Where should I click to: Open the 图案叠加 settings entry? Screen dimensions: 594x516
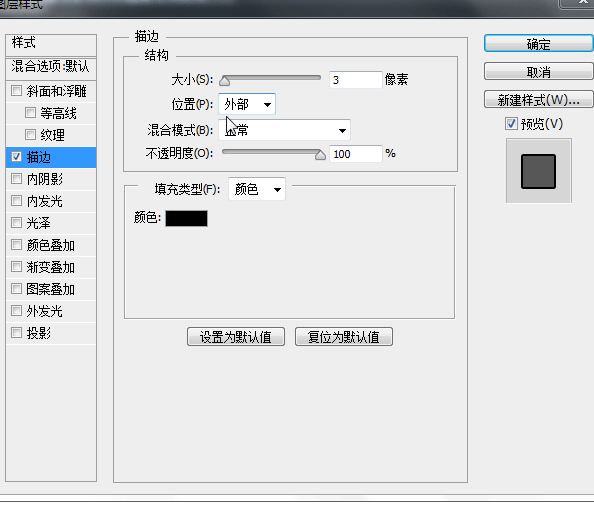pos(50,289)
